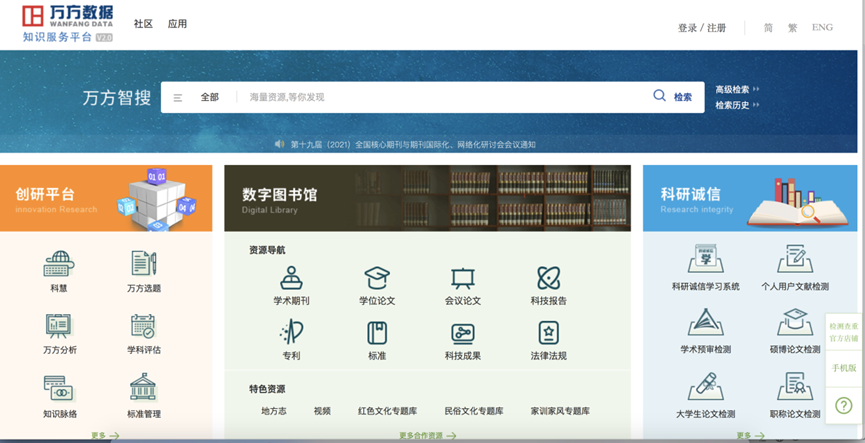The height and width of the screenshot is (443, 865).
Task: Click 登录 / 注册 link
Action: [x=702, y=28]
